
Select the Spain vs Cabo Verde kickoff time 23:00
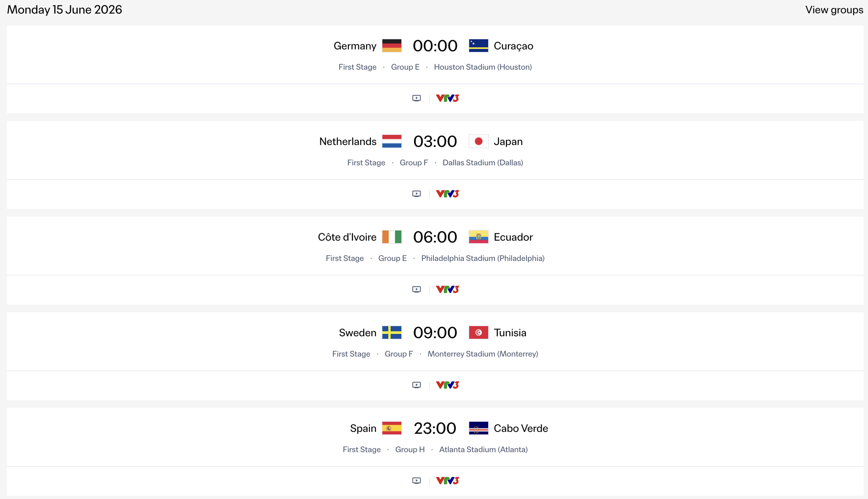click(435, 428)
